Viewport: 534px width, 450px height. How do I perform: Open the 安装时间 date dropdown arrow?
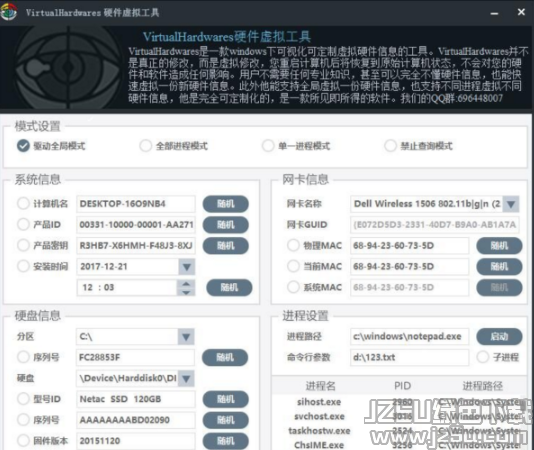(x=187, y=267)
